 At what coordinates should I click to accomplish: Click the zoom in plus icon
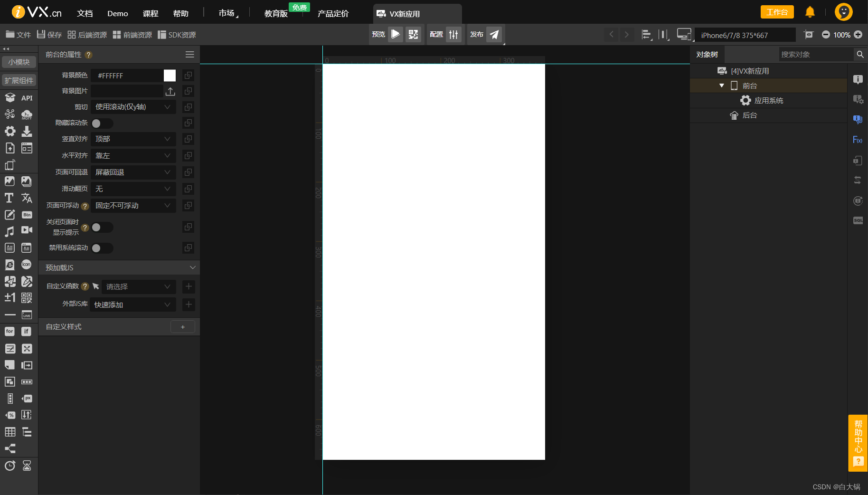pos(858,35)
